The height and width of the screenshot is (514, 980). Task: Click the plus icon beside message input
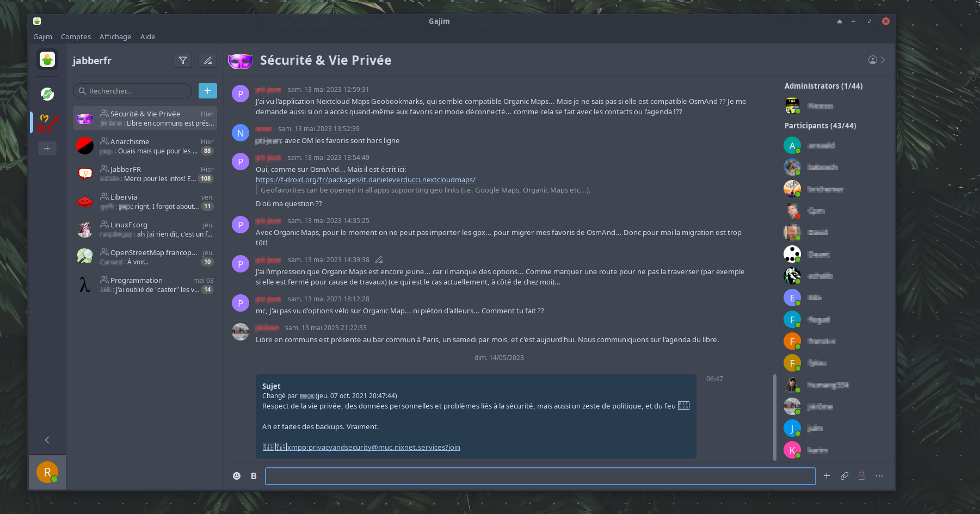(x=827, y=476)
